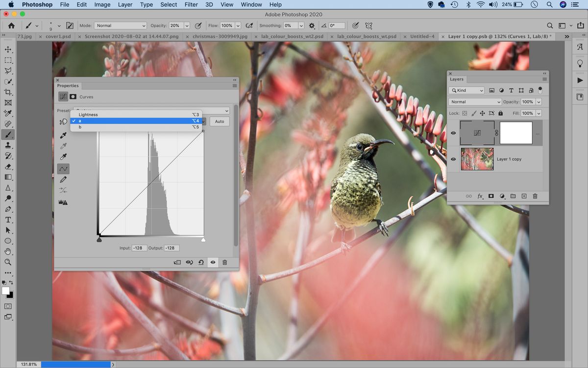Click the delete layer trash icon

(535, 196)
